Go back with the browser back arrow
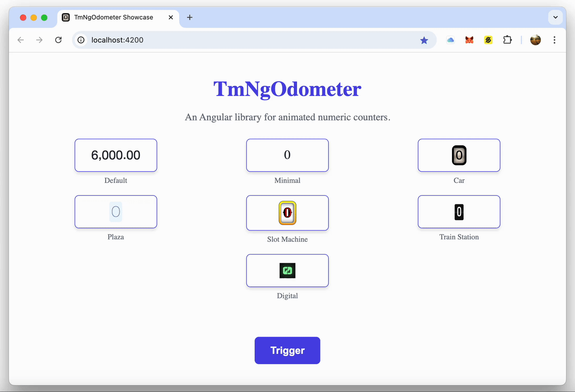 [21, 40]
